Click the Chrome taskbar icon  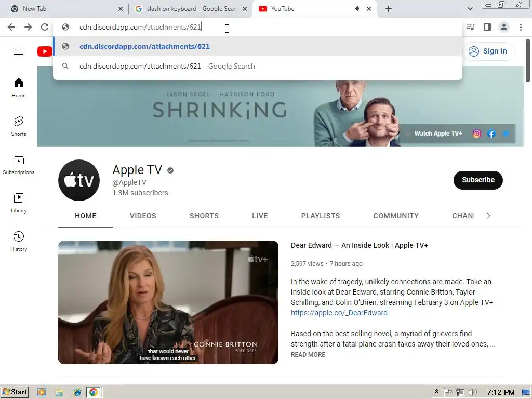point(94,392)
